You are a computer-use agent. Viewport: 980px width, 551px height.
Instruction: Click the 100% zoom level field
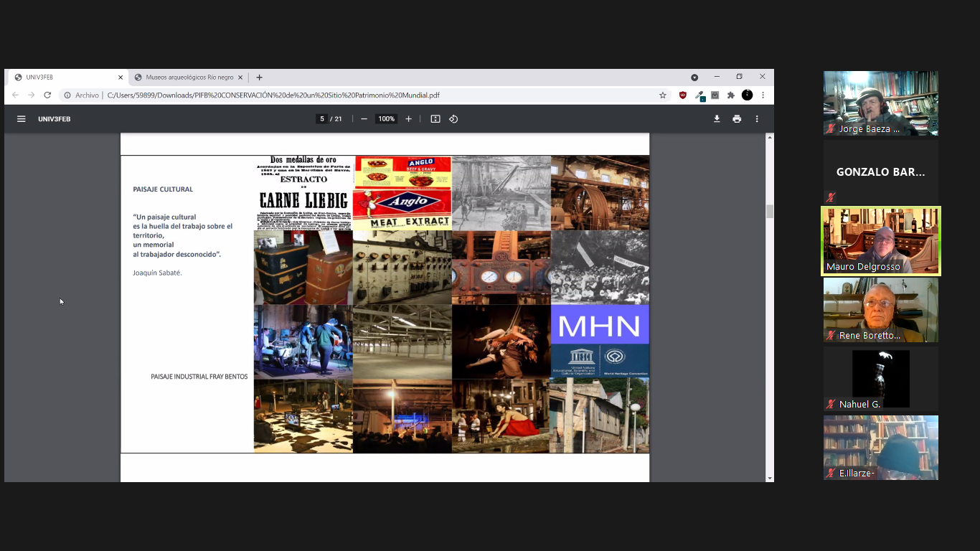pyautogui.click(x=387, y=119)
